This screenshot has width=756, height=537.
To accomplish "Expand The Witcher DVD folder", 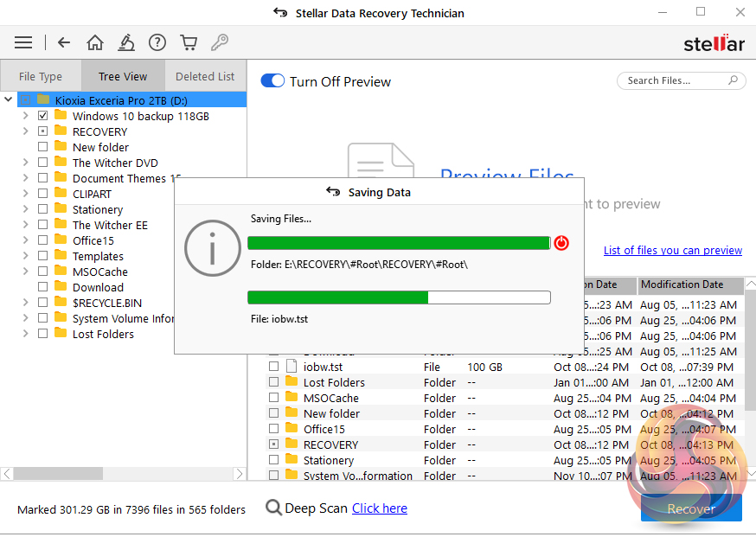I will [x=26, y=163].
